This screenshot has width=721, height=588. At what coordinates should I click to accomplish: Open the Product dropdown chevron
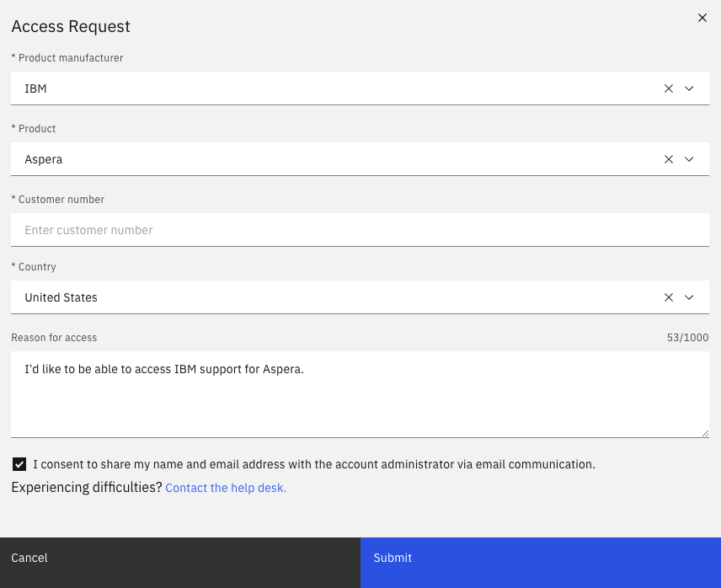(x=689, y=159)
